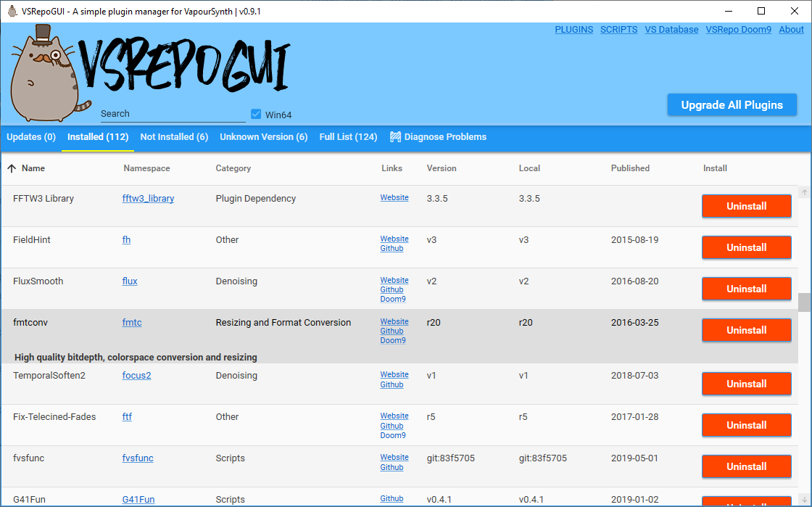812x507 pixels.
Task: View the Full List (124) tab
Action: point(348,136)
